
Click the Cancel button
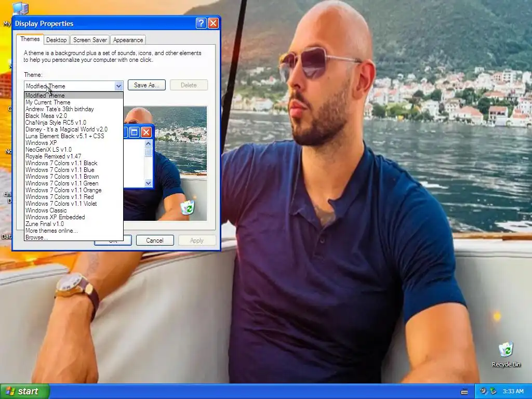tap(155, 240)
